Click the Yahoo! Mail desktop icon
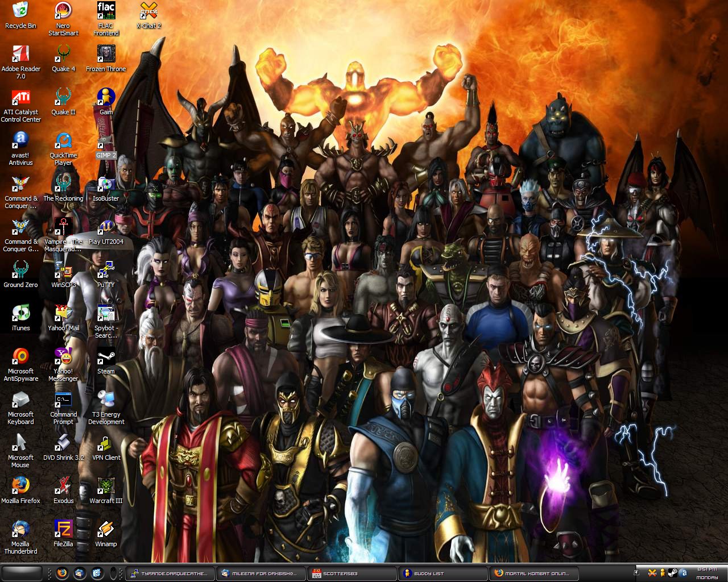The height and width of the screenshot is (582, 728). click(63, 318)
